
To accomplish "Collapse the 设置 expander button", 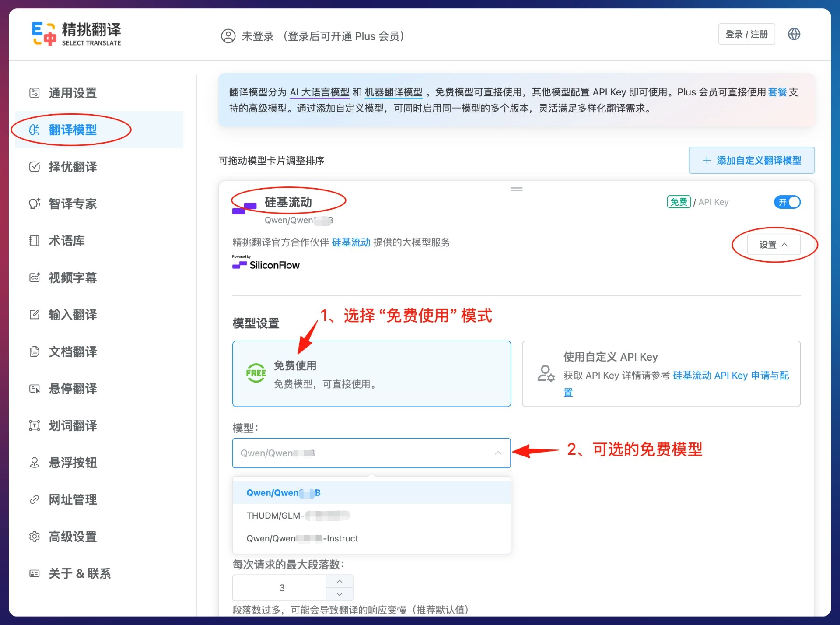I will tap(773, 245).
